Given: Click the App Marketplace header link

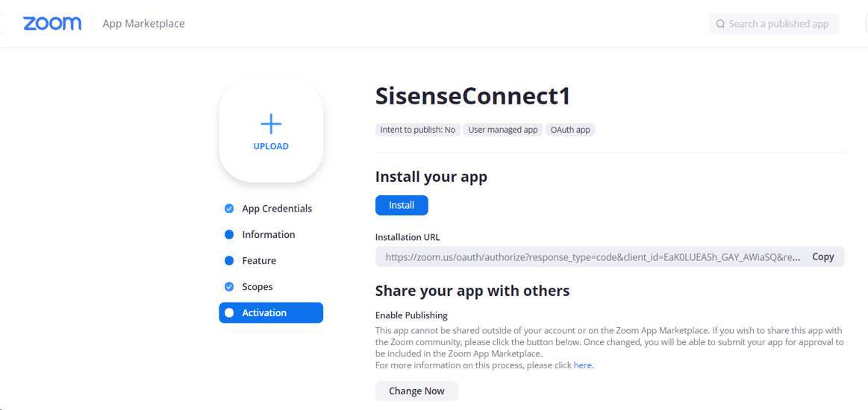Looking at the screenshot, I should (144, 24).
